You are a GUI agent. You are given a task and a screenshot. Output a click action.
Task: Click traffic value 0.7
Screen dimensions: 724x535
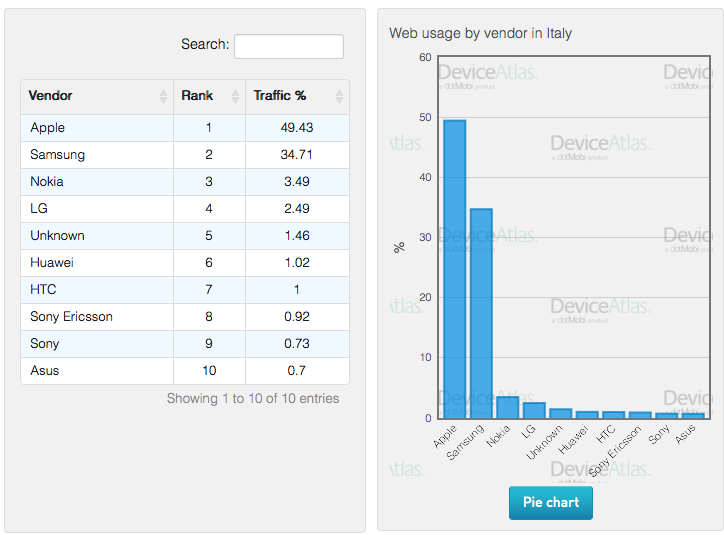tap(296, 371)
